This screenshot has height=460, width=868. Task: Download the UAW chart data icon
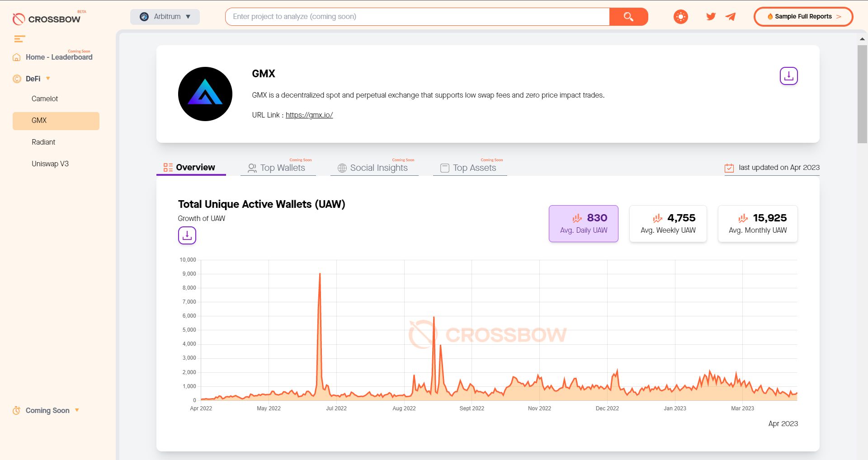(x=187, y=235)
